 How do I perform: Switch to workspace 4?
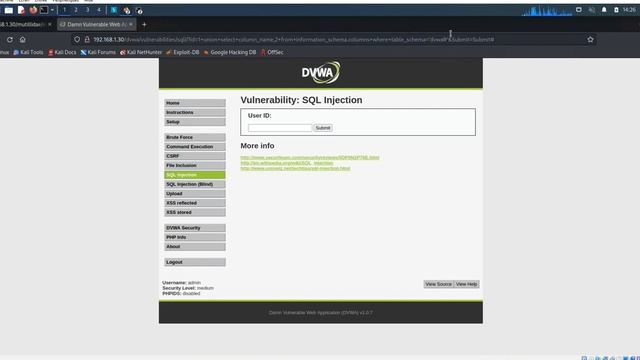click(99, 10)
